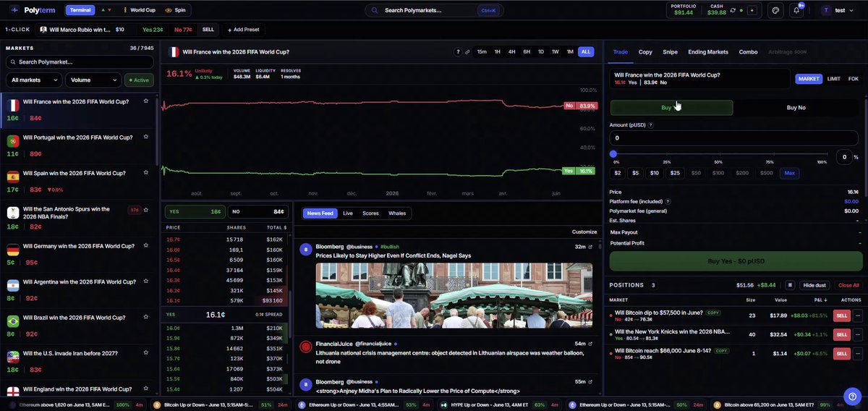Image resolution: width=868 pixels, height=411 pixels.
Task: Select the 1D chart timeframe
Action: pos(541,52)
